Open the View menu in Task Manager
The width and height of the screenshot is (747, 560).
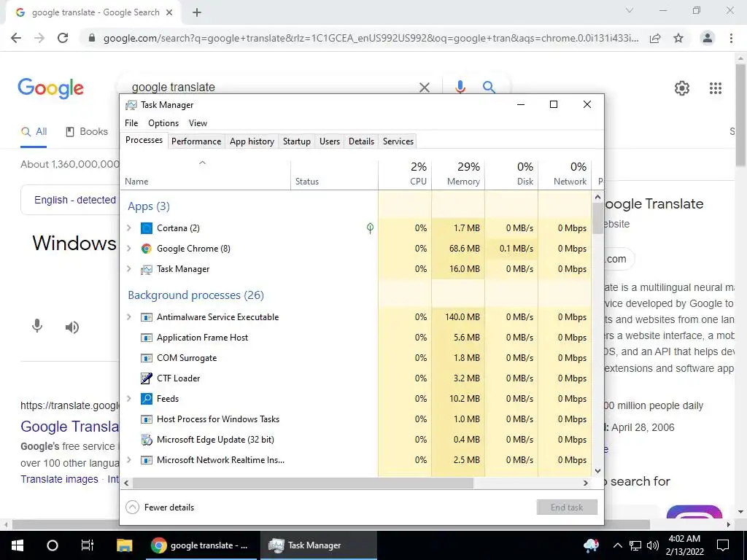coord(198,122)
